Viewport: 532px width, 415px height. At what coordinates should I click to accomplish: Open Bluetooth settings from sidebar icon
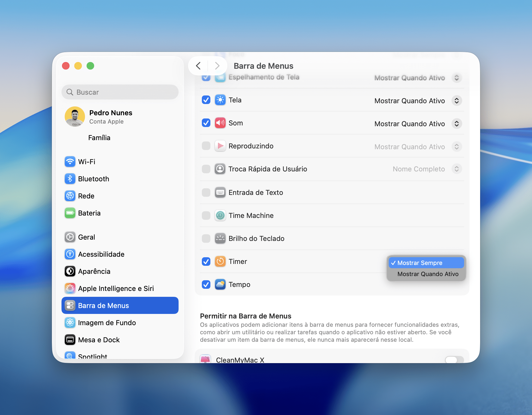click(x=70, y=179)
